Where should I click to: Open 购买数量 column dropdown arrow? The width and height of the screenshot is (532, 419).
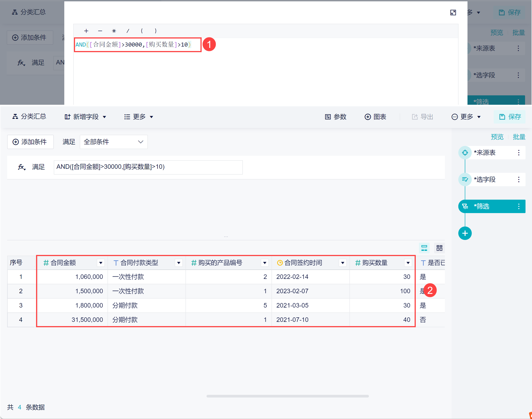(x=408, y=263)
